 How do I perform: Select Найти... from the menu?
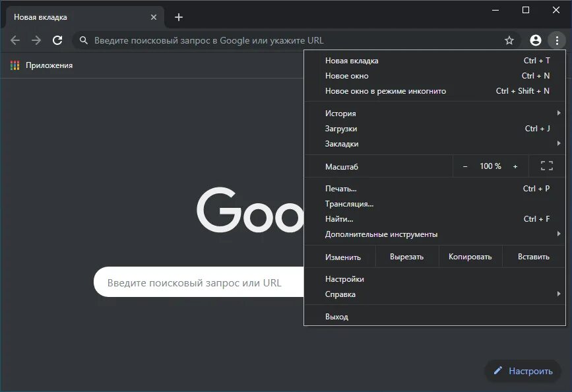[435, 219]
